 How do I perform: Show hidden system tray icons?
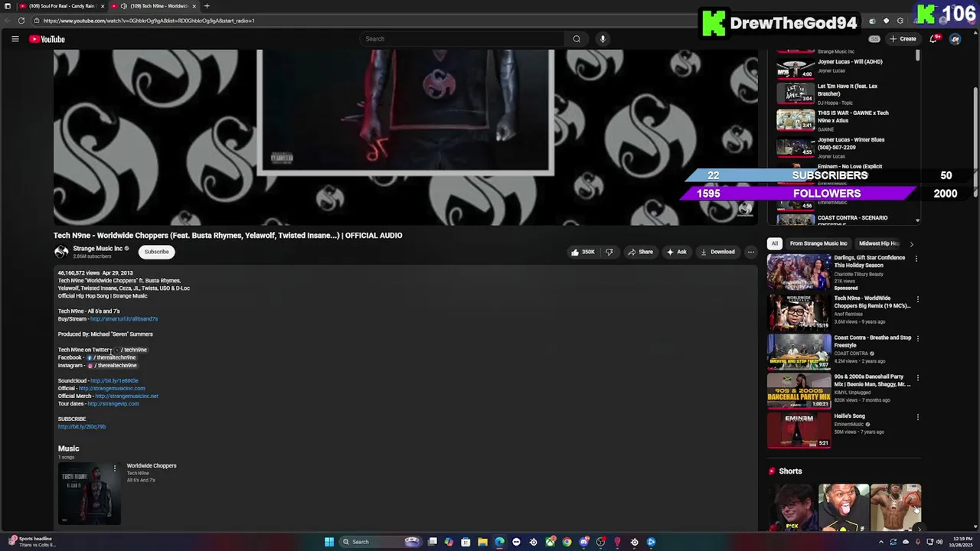[880, 542]
